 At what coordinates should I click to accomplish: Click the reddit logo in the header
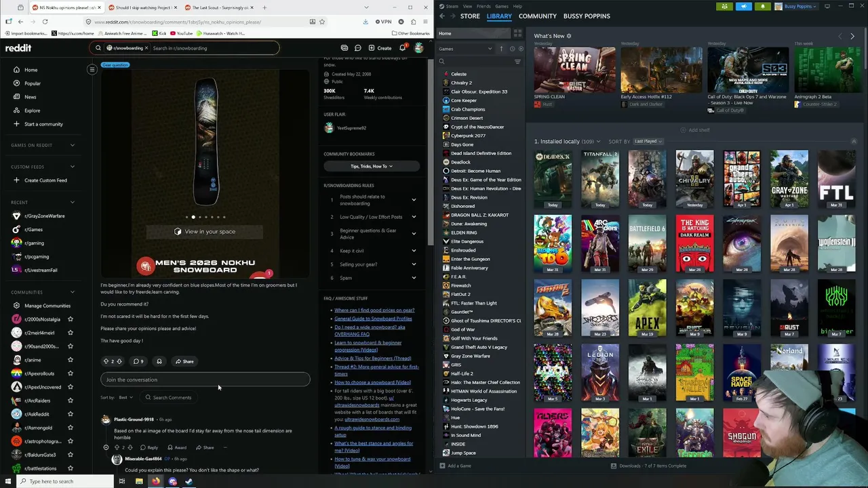click(x=18, y=48)
